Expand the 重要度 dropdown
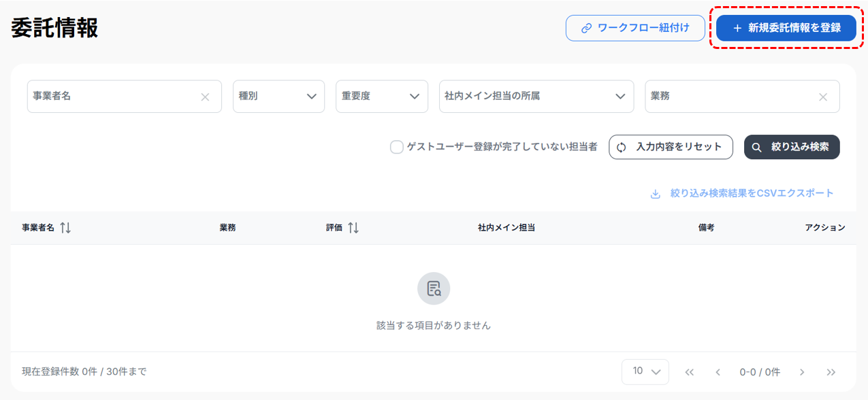 point(381,97)
